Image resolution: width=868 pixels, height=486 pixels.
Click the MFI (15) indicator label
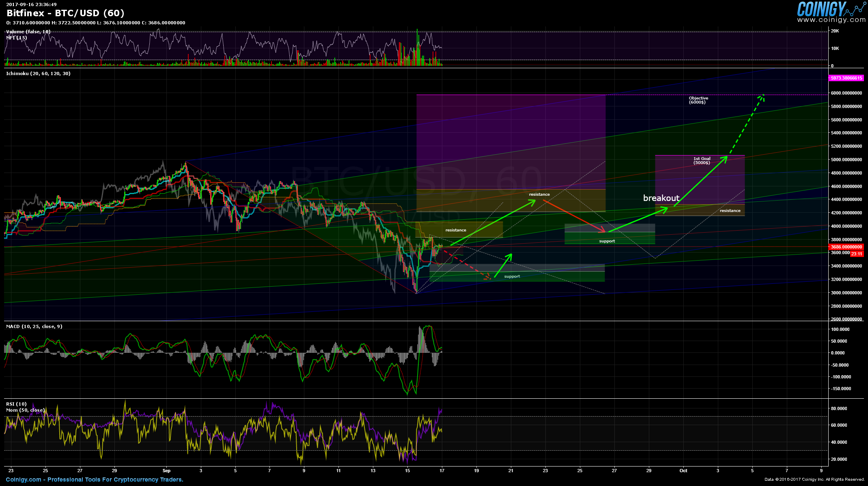(17, 38)
